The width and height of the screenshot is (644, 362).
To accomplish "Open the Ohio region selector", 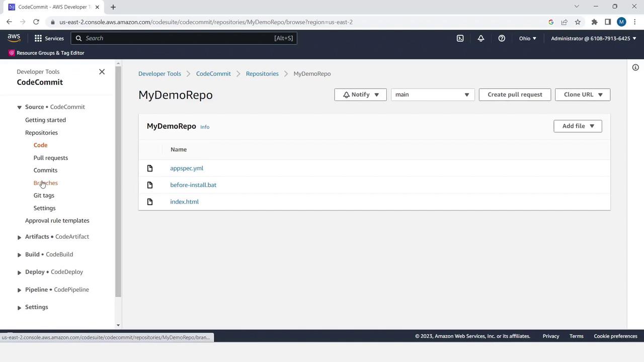I will click(x=527, y=38).
